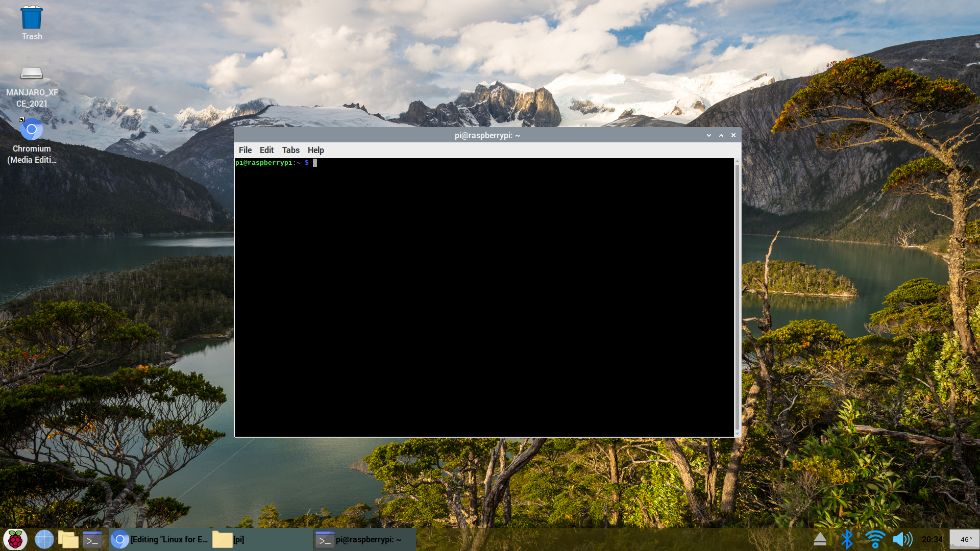Open the Raspberry Pi applications menu

coord(15,539)
